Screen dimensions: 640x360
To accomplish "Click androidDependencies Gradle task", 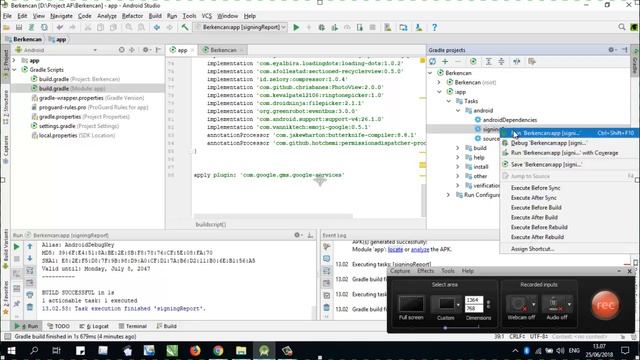I will point(506,120).
